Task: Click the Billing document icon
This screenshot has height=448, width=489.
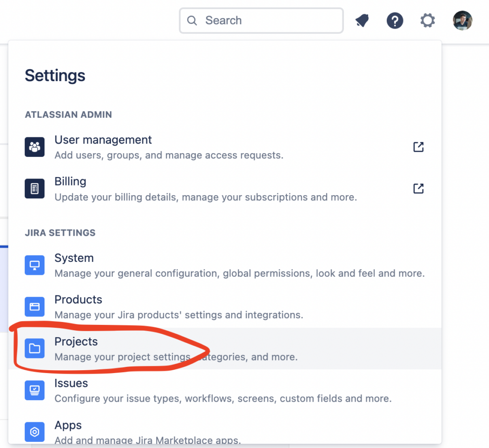Action: pos(34,188)
